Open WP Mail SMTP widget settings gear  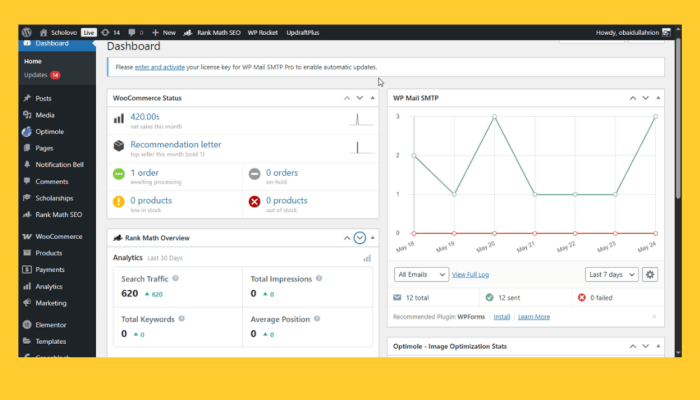650,274
